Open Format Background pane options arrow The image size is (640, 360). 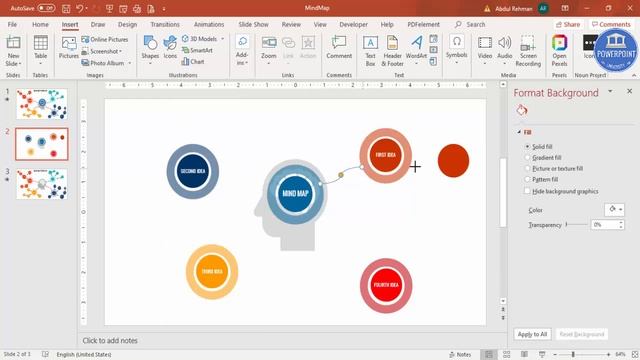(610, 91)
